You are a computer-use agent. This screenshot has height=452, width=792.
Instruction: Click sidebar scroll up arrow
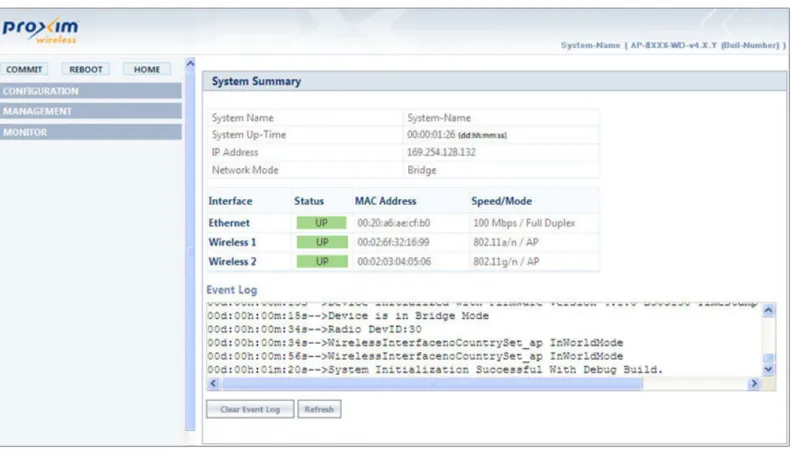(190, 64)
